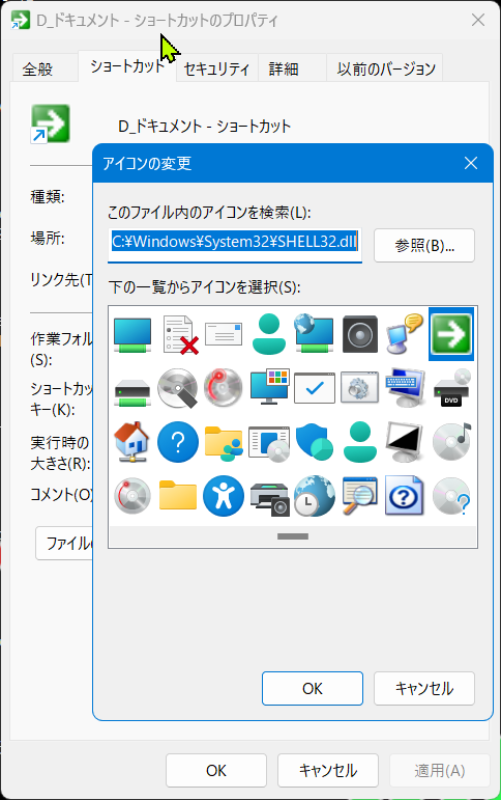This screenshot has height=800, width=501.
Task: Select the speaker icon
Action: (x=360, y=334)
